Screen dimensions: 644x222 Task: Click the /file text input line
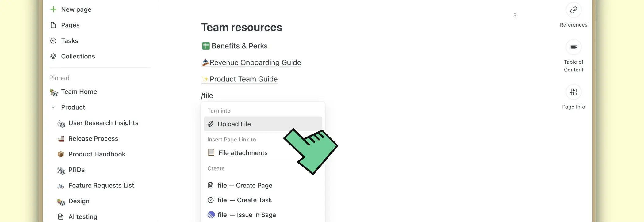(x=208, y=96)
